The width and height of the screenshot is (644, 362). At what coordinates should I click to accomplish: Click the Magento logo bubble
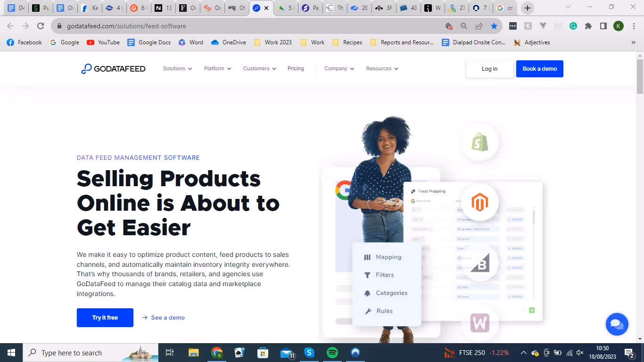479,203
